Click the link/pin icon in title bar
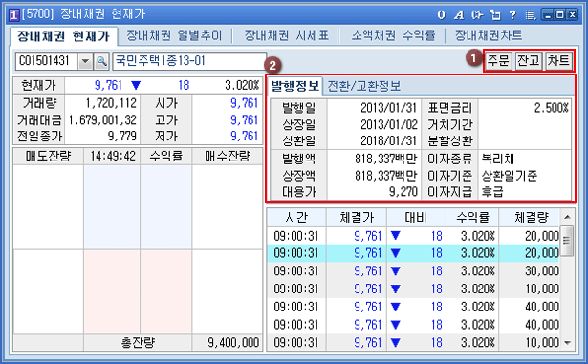588x364 pixels. coord(477,15)
